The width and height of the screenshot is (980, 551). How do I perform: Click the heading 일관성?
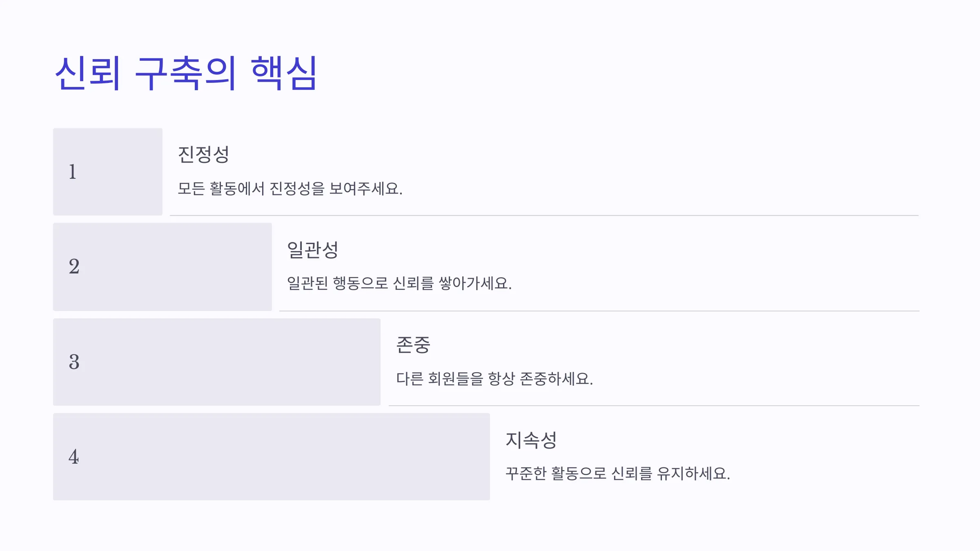coord(313,250)
